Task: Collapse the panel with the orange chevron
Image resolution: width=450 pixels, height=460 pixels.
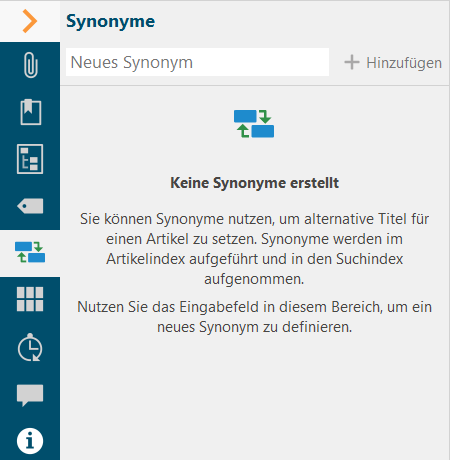Action: pos(30,21)
